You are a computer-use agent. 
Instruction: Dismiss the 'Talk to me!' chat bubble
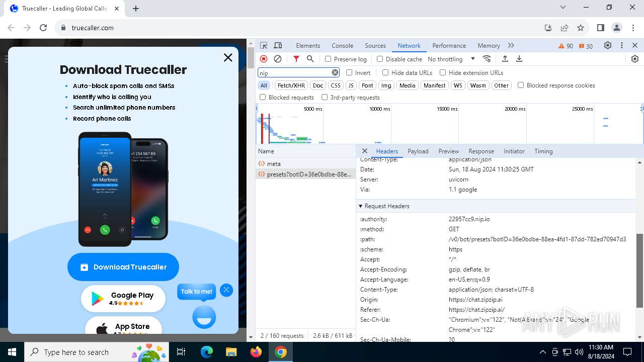pos(226,290)
